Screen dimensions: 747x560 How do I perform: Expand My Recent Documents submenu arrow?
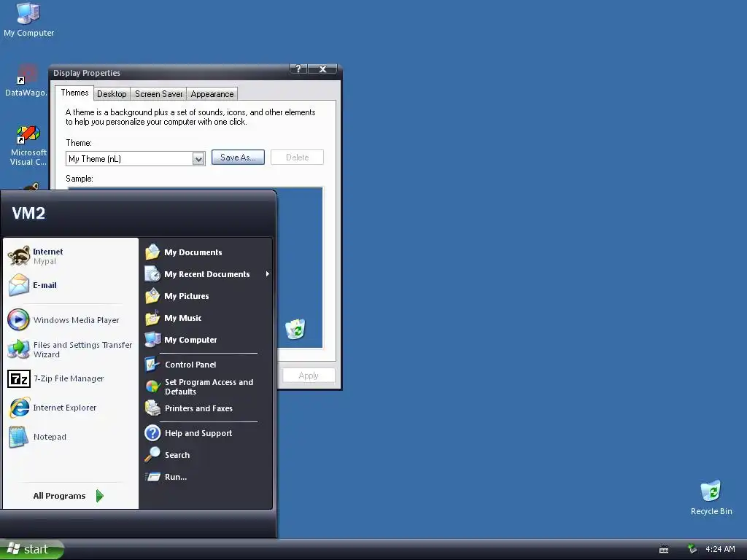(x=267, y=274)
